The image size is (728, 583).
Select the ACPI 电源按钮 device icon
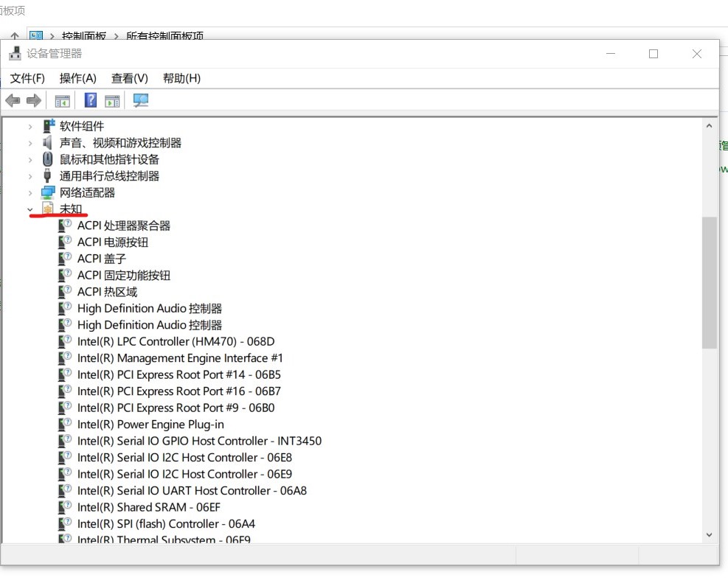65,242
